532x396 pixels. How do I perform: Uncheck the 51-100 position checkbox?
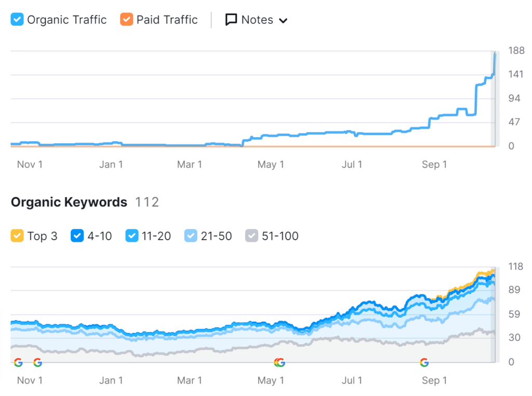click(251, 236)
